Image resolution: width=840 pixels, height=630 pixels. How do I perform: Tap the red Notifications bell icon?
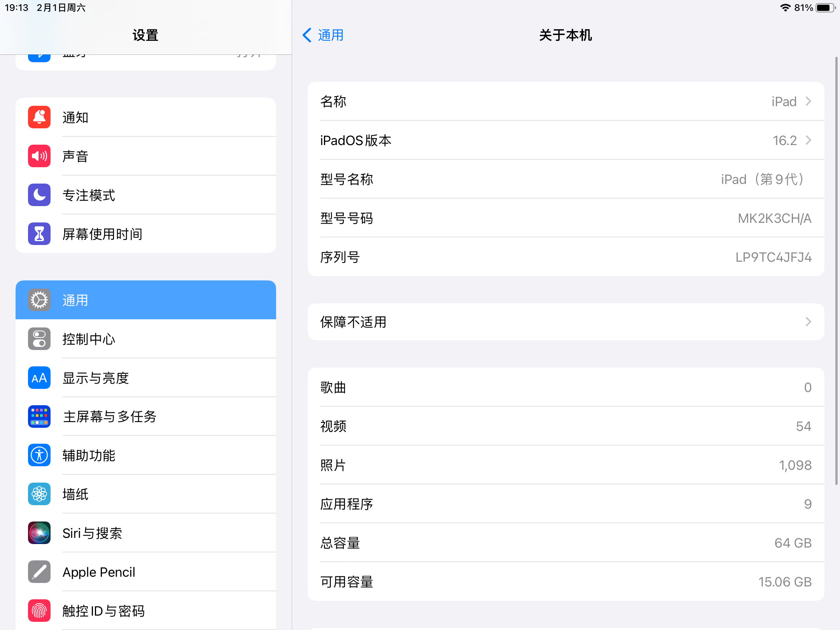[39, 117]
